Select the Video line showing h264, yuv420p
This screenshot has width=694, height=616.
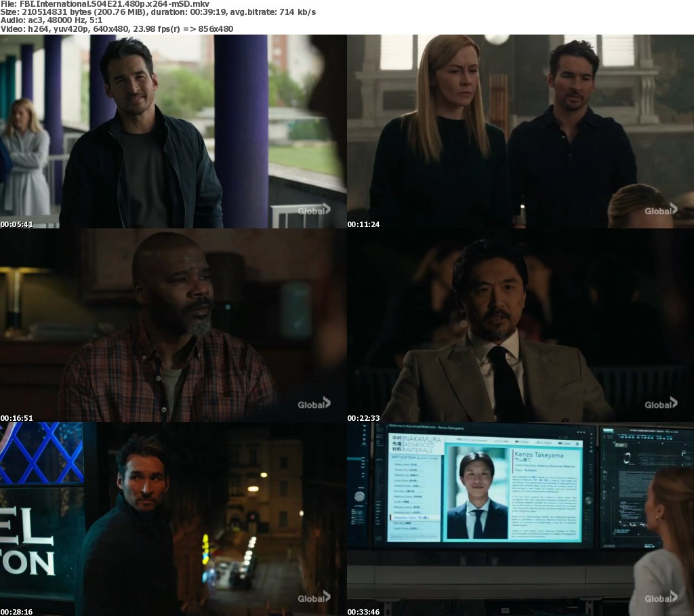pyautogui.click(x=117, y=28)
